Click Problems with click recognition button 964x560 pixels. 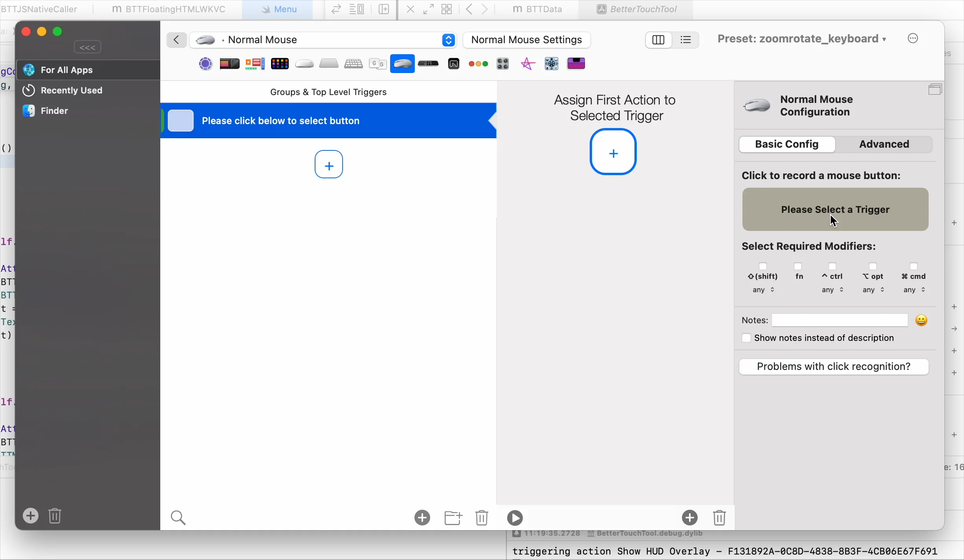(x=834, y=367)
